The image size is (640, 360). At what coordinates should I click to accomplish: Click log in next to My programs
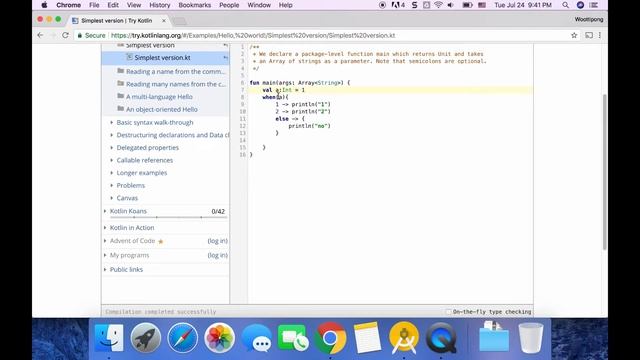[x=218, y=255]
